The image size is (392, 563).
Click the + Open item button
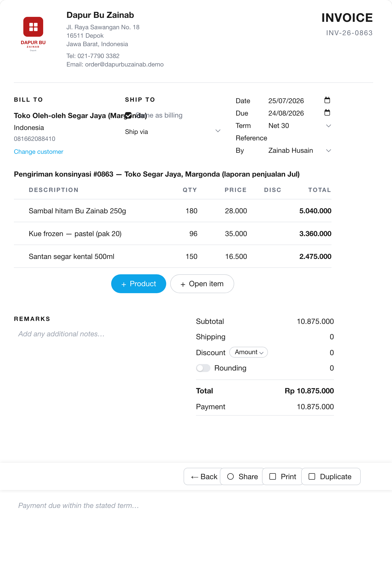202,284
